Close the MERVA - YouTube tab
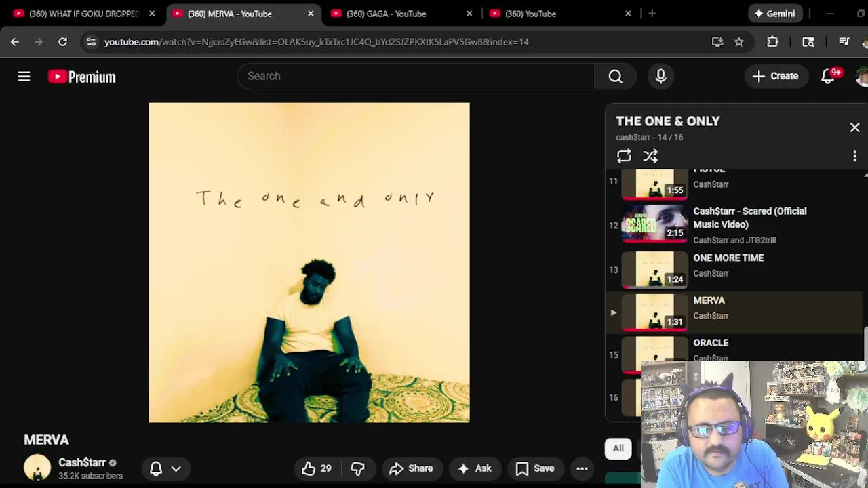Screen dimensions: 868x488 (311, 14)
